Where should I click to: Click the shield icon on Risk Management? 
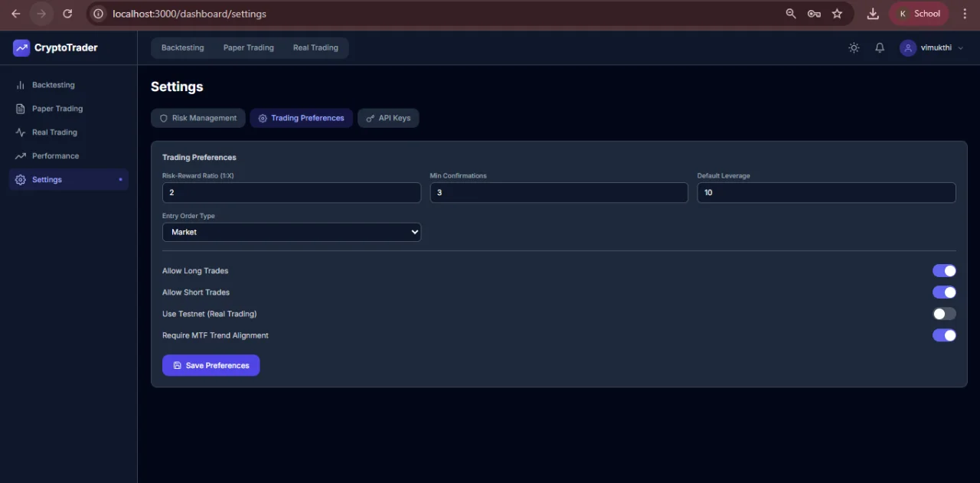coord(163,119)
